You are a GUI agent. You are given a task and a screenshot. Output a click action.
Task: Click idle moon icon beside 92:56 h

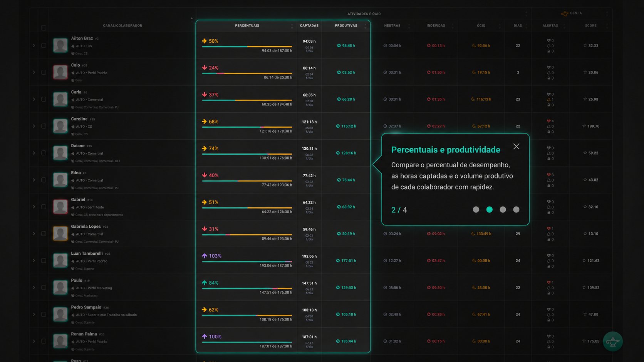click(474, 45)
